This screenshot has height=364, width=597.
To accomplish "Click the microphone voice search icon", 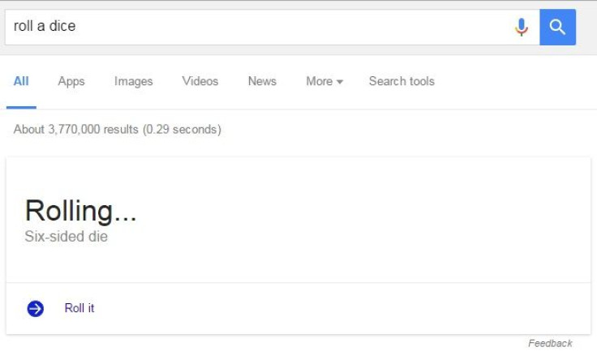I will point(522,27).
